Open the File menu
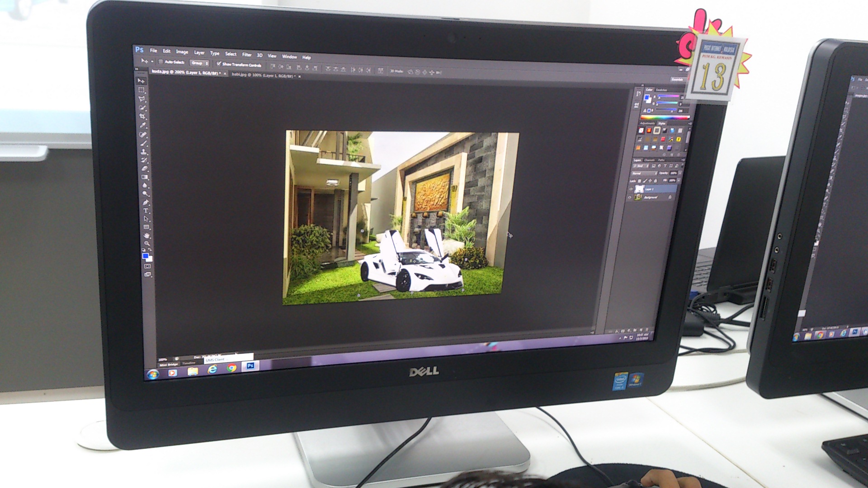Screen dimensions: 868x488 pos(154,51)
